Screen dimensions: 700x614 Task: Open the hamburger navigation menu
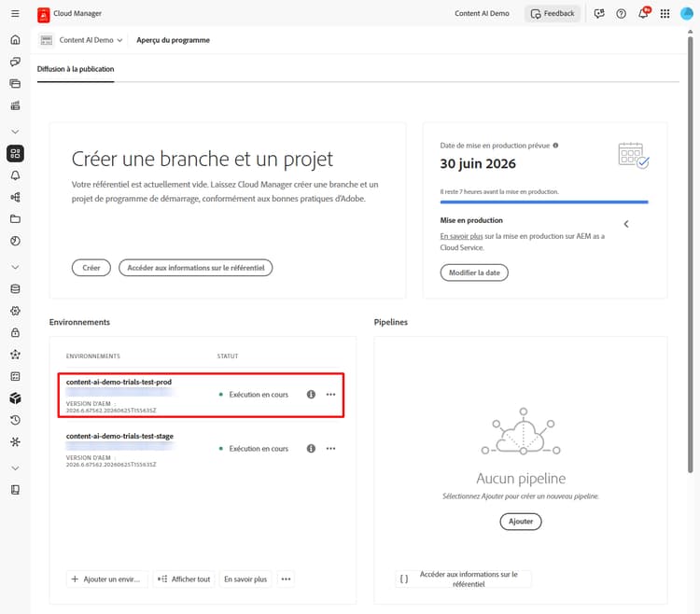point(15,13)
